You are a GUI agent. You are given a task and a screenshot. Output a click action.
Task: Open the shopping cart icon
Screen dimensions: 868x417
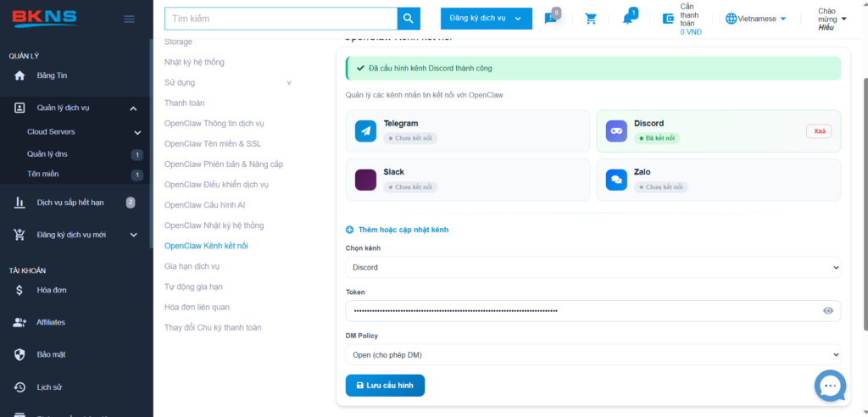click(591, 19)
